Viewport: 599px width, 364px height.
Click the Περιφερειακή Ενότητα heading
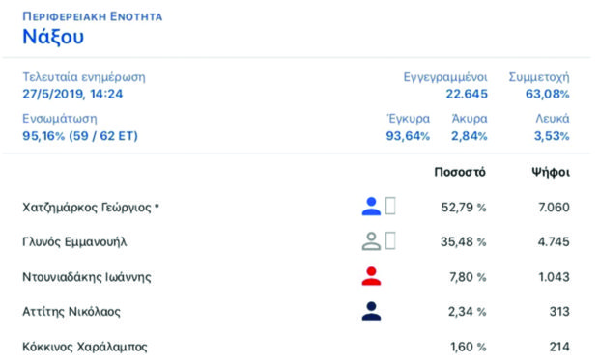point(93,16)
